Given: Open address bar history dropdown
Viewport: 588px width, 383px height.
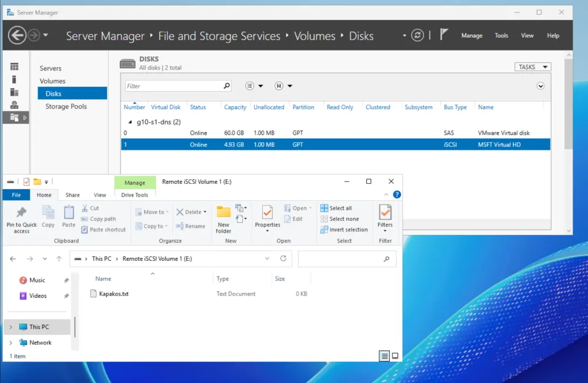Looking at the screenshot, I should pos(267,258).
